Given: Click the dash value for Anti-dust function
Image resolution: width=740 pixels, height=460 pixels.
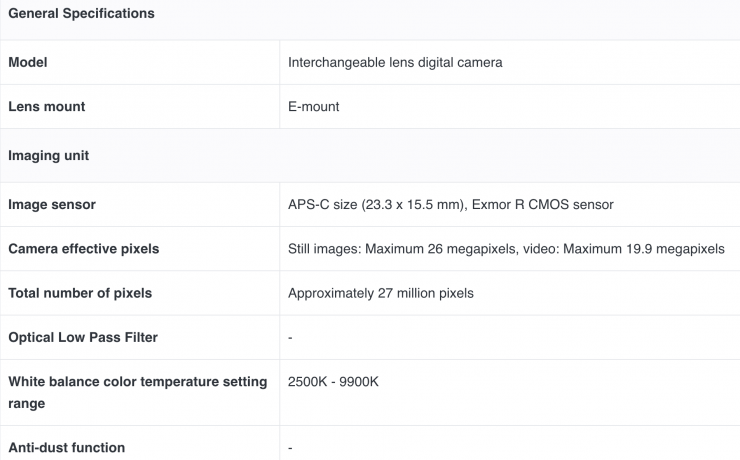Looking at the screenshot, I should tap(290, 447).
